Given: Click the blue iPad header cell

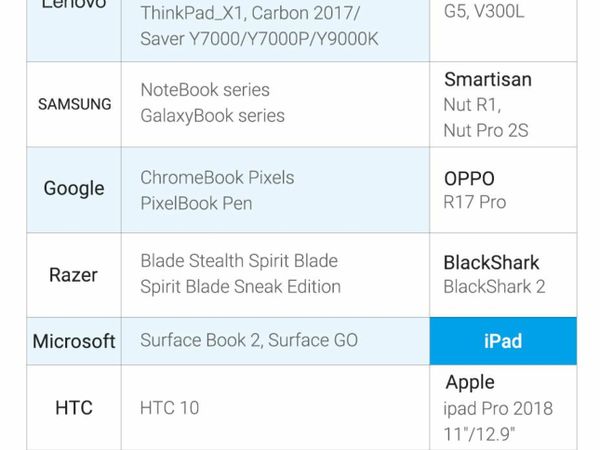Looking at the screenshot, I should pyautogui.click(x=503, y=341).
